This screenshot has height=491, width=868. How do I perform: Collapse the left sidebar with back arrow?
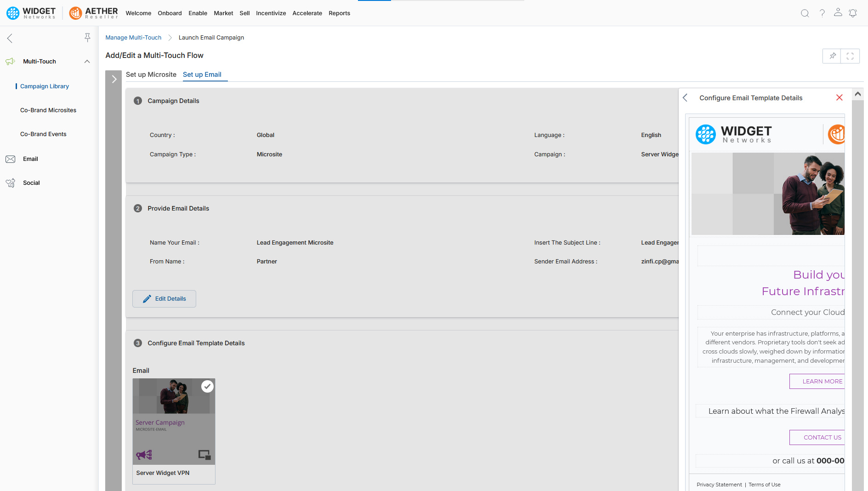click(10, 38)
